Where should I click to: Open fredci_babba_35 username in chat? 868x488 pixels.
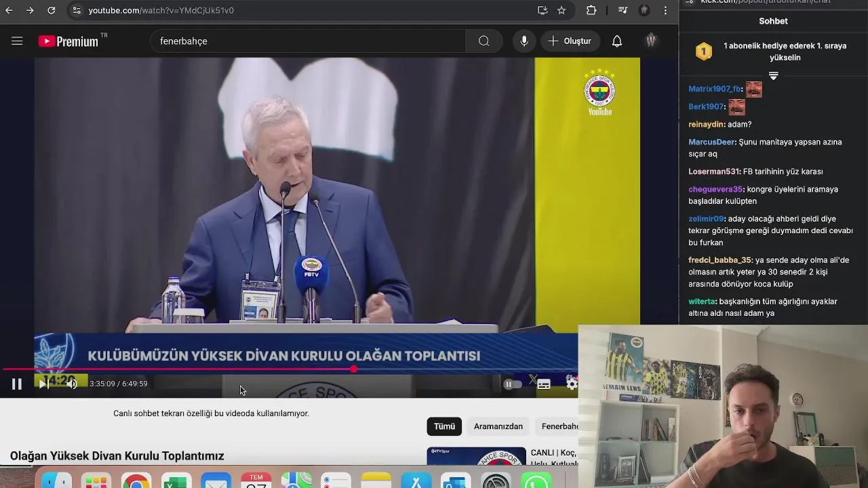click(720, 260)
